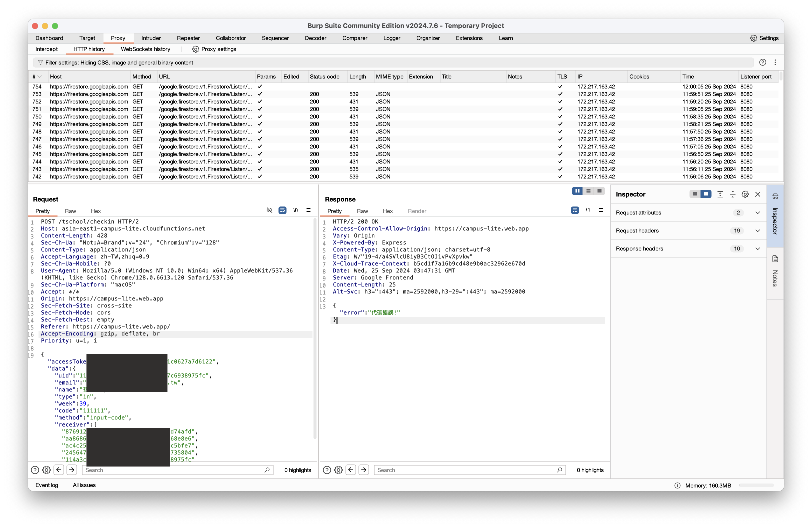Viewport: 812px width, 528px height.
Task: Switch to vertical stacked request/response layout
Action: click(588, 191)
